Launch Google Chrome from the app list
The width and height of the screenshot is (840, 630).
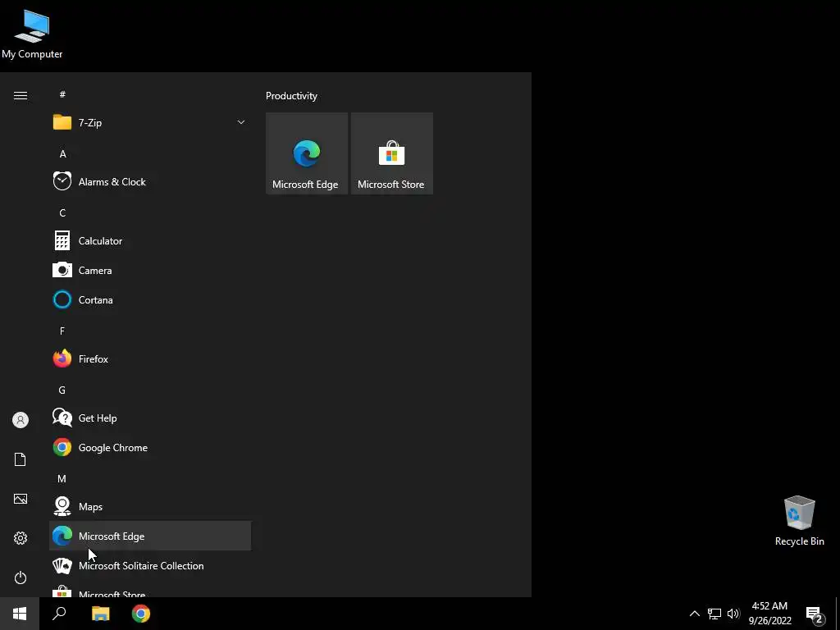coord(150,447)
